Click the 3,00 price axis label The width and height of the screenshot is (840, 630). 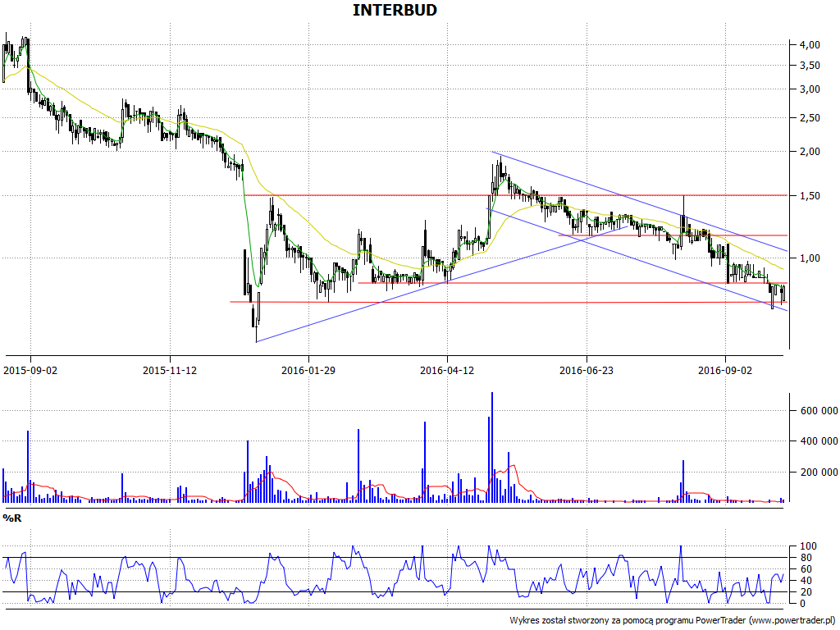pyautogui.click(x=810, y=89)
